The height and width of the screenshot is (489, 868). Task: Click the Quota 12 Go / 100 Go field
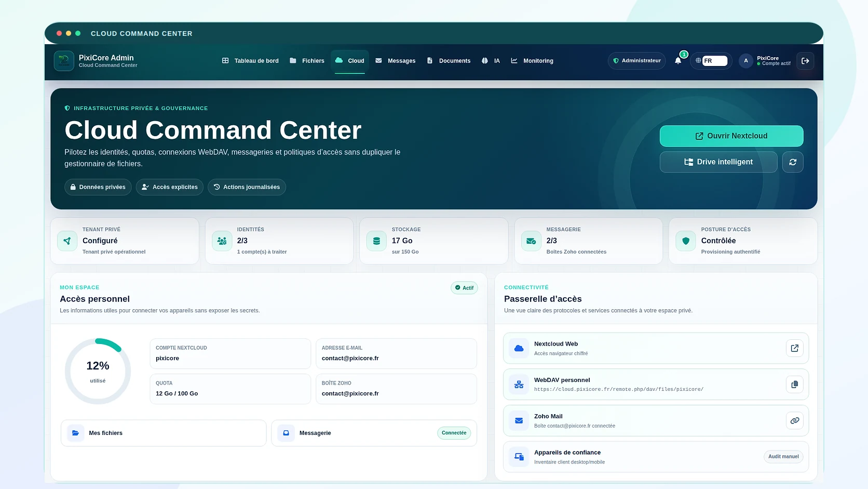[x=230, y=389]
